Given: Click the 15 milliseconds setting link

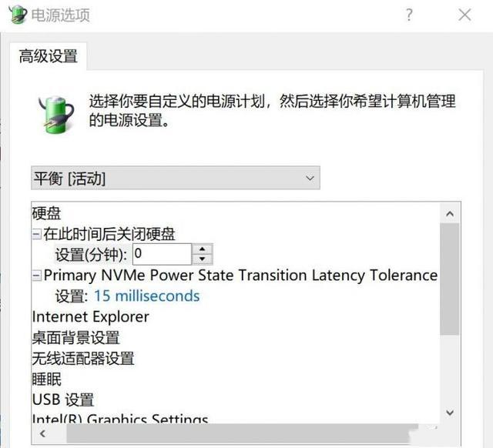Looking at the screenshot, I should pos(147,296).
